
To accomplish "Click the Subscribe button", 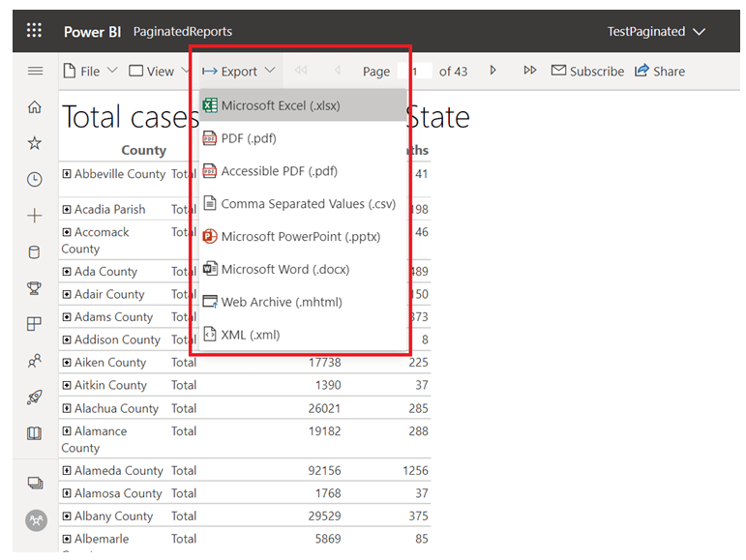I will pyautogui.click(x=587, y=72).
